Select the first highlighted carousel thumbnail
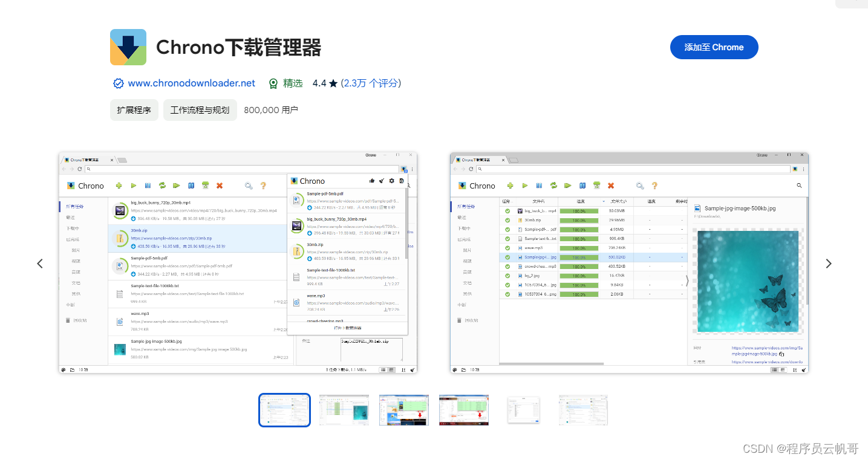Viewport: 868px width, 460px height. (284, 410)
